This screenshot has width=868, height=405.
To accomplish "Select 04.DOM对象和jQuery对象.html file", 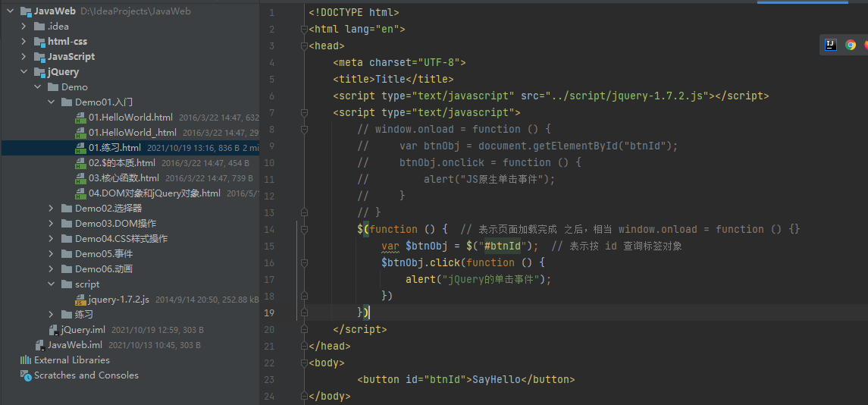I will [155, 193].
